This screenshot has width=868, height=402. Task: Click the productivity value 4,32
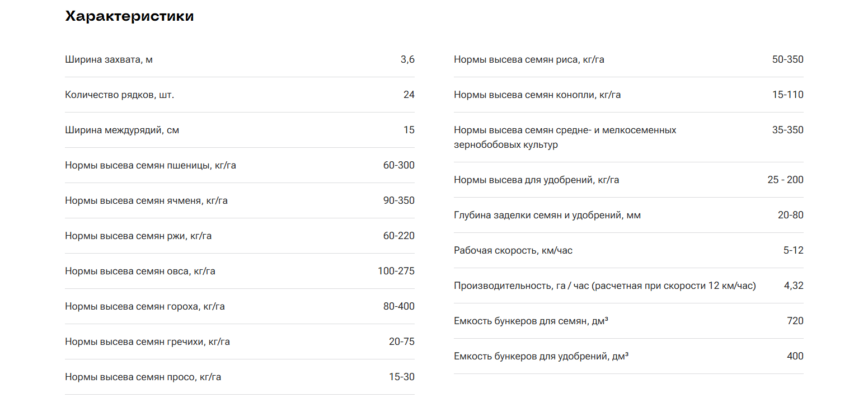pyautogui.click(x=794, y=286)
